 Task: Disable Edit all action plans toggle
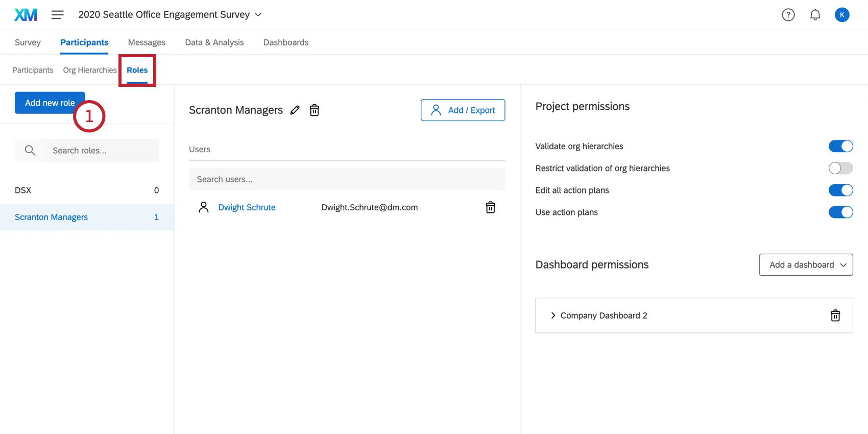840,190
